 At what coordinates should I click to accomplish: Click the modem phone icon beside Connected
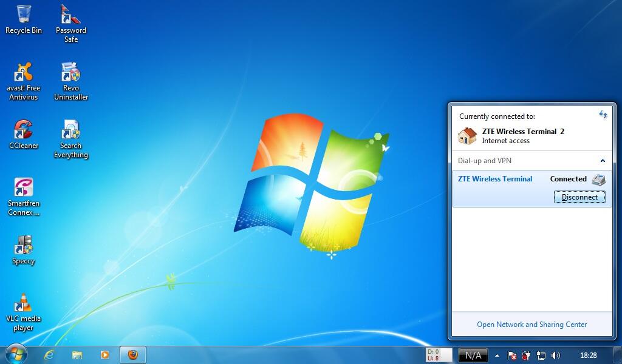[598, 180]
